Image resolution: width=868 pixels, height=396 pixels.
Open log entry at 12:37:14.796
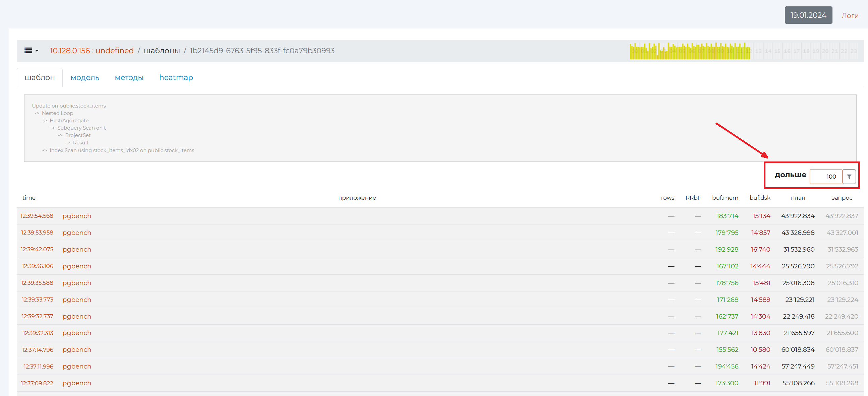(38, 349)
